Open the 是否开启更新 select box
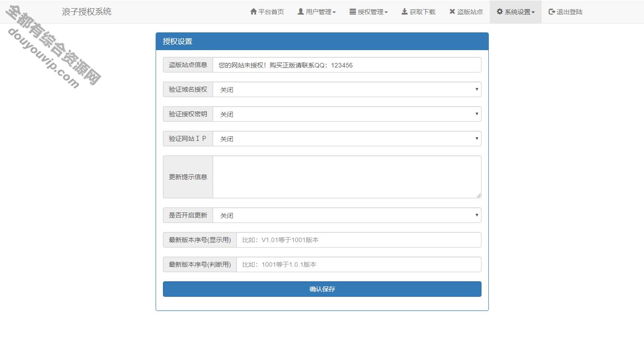This screenshot has width=644, height=362. pos(347,215)
